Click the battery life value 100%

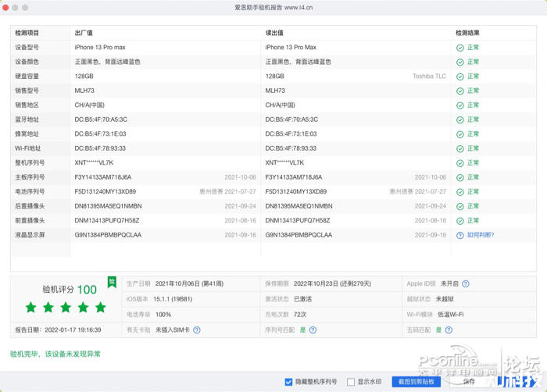(163, 315)
